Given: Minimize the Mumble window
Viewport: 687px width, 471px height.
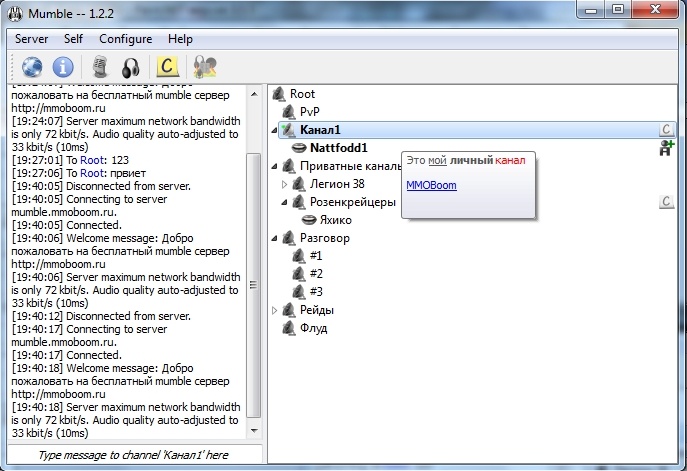Looking at the screenshot, I should pyautogui.click(x=591, y=9).
